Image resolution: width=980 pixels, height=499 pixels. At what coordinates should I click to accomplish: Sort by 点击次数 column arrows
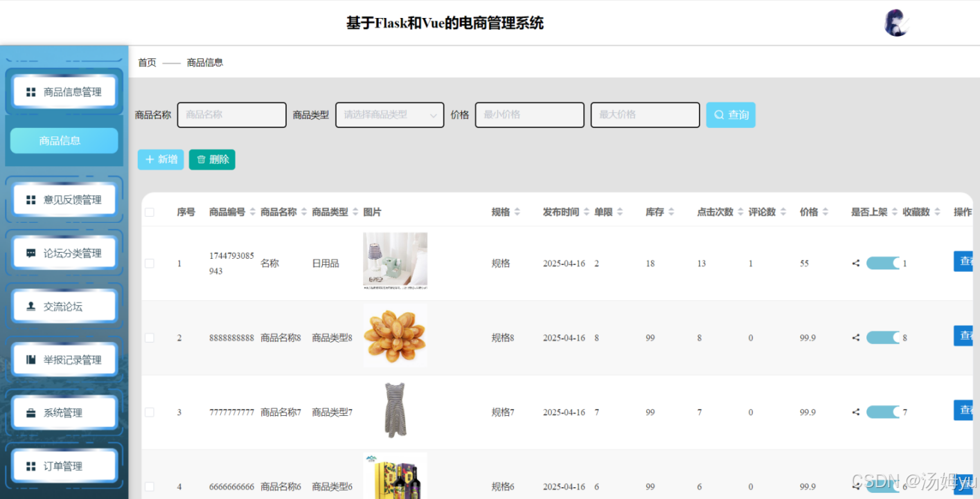pos(740,212)
